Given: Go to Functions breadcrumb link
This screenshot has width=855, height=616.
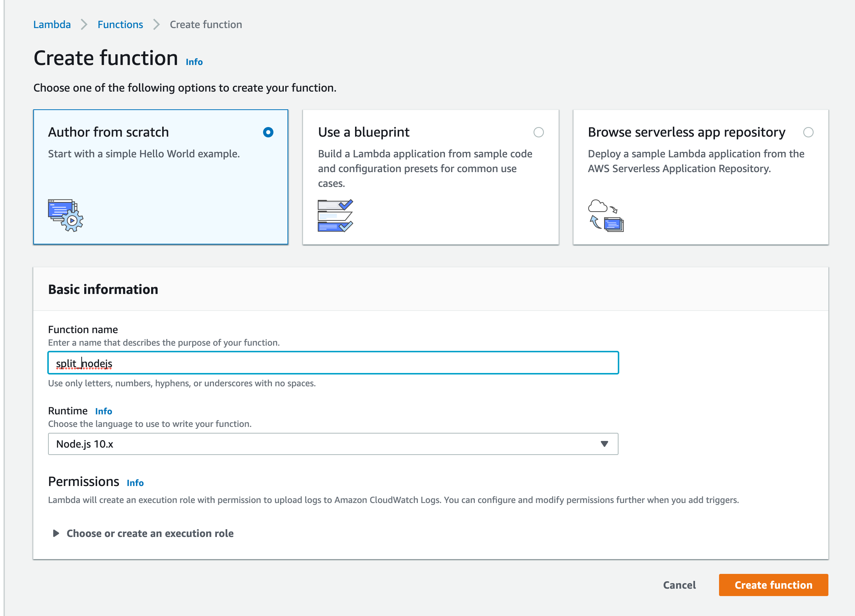Looking at the screenshot, I should pos(120,24).
